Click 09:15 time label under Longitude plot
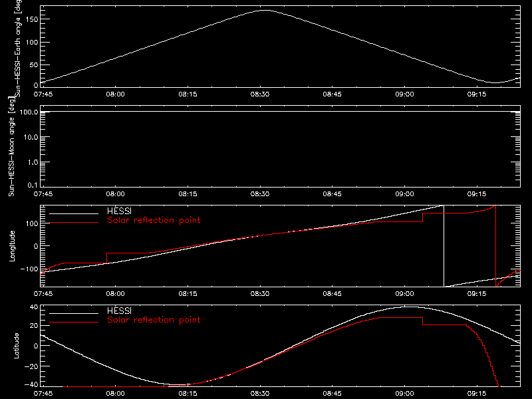 477,293
